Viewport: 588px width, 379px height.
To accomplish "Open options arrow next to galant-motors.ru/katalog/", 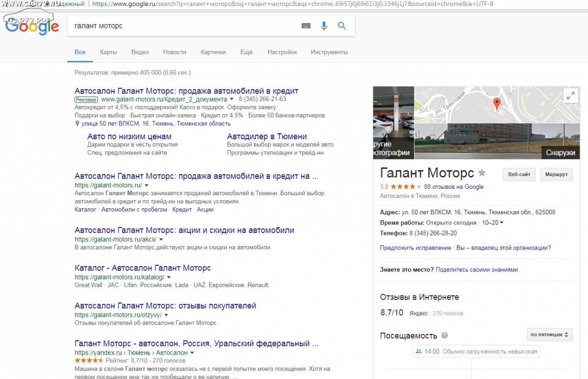I will pos(169,277).
